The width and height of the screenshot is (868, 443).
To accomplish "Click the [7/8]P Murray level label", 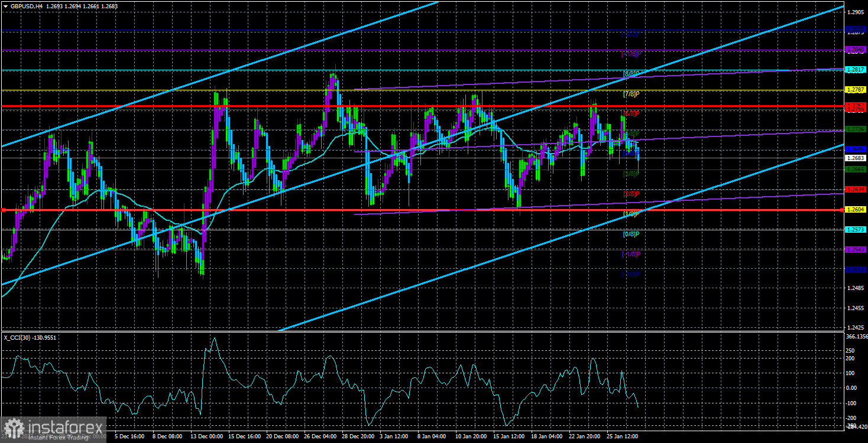I will 631,95.
